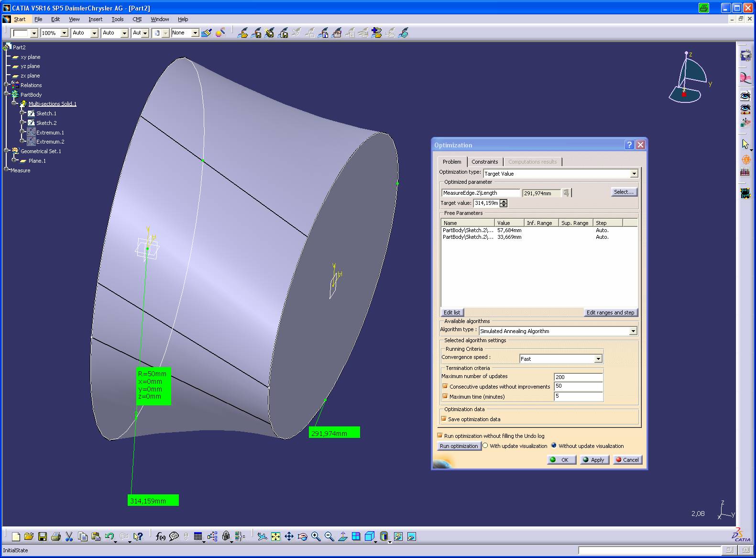Click the Normal View icon
The width and height of the screenshot is (756, 558).
click(x=342, y=536)
